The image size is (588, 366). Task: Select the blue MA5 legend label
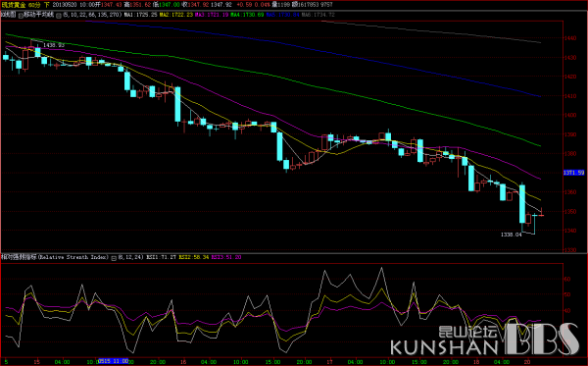pos(283,15)
